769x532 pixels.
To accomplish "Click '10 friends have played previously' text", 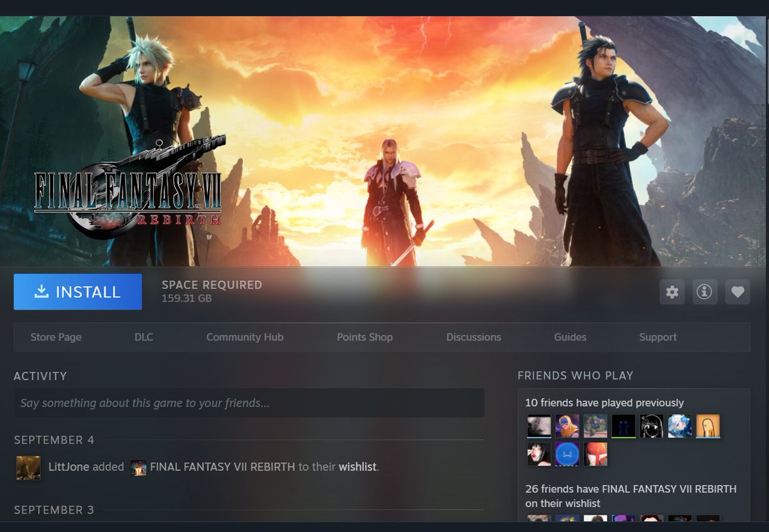I will [604, 403].
